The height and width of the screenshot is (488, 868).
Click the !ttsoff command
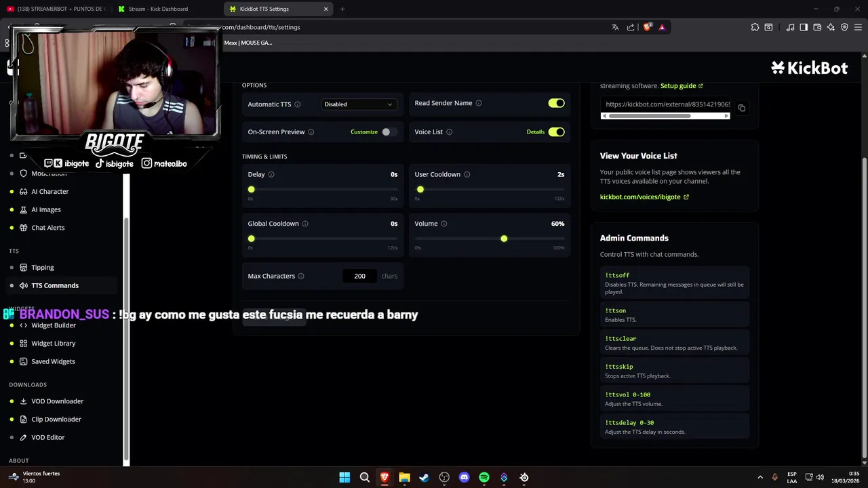pyautogui.click(x=674, y=283)
